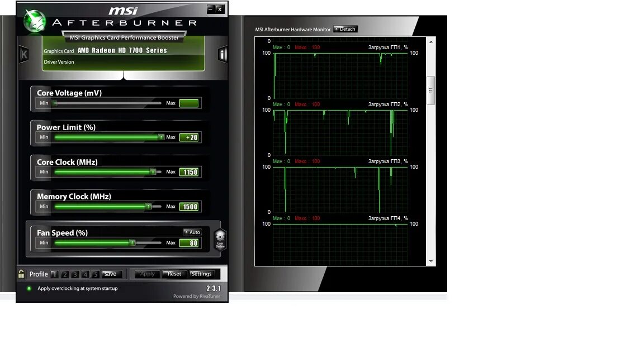Click the AMD Radeon HD 7700 Series text

[x=122, y=50]
